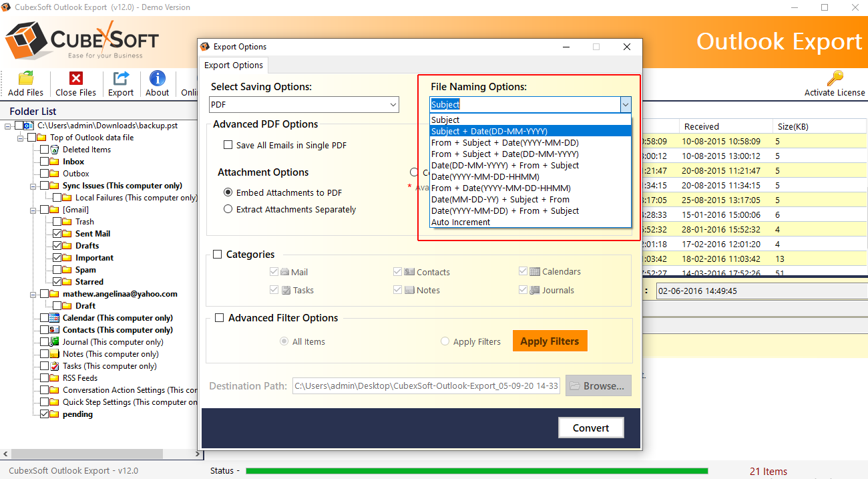The image size is (868, 479).
Task: Click the Deleted Items folder icon
Action: tap(55, 150)
